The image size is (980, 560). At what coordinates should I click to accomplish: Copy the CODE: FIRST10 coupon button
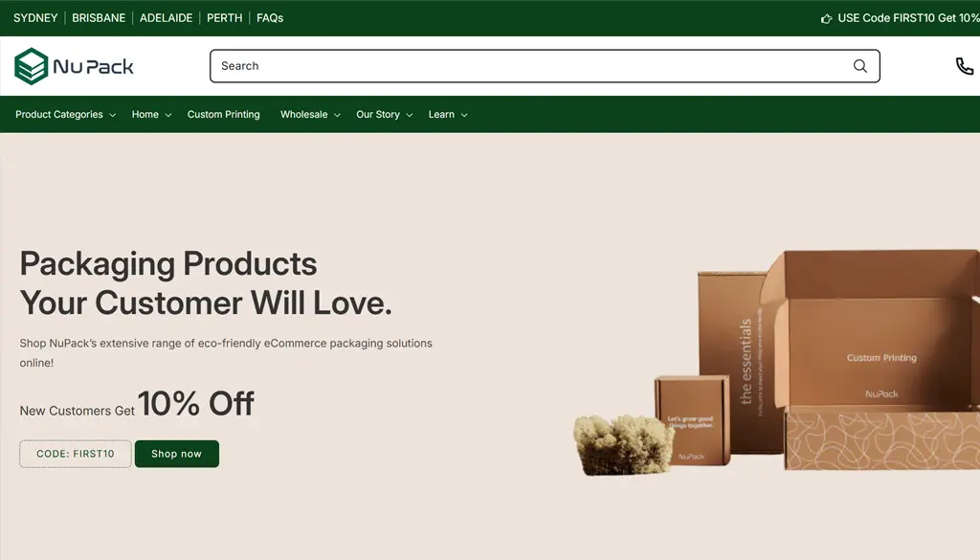click(x=76, y=454)
